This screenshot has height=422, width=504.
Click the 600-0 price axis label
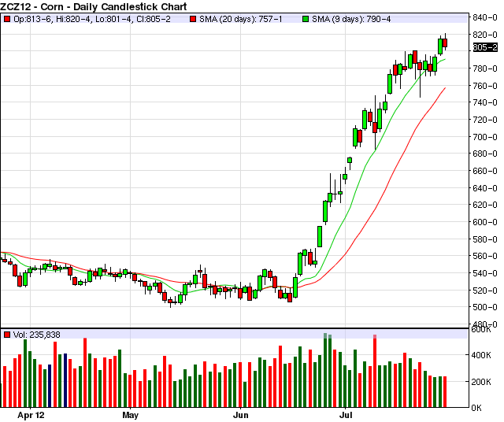[x=485, y=222]
